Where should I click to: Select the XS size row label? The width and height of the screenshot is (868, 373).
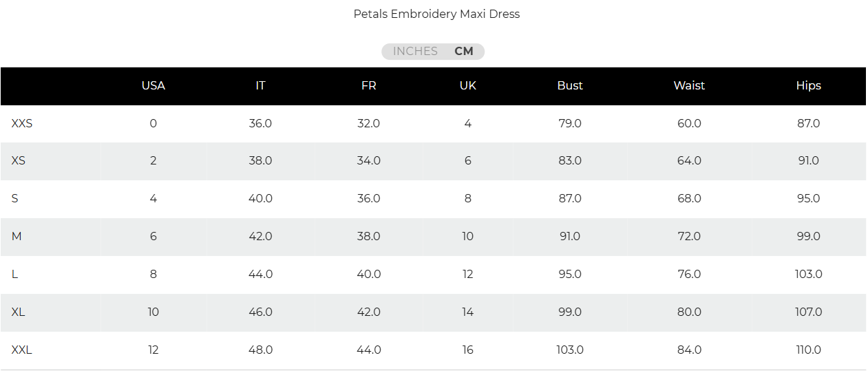[19, 161]
